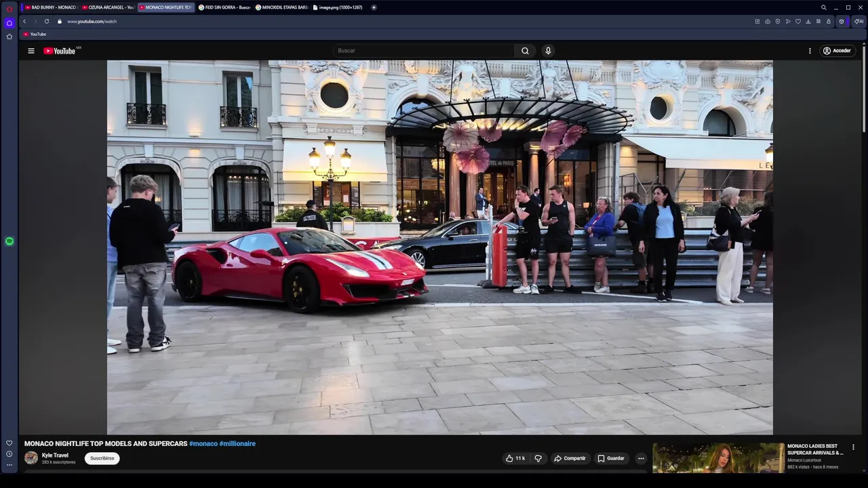Open the Opera menu logo
The width and height of the screenshot is (868, 488).
tap(9, 9)
